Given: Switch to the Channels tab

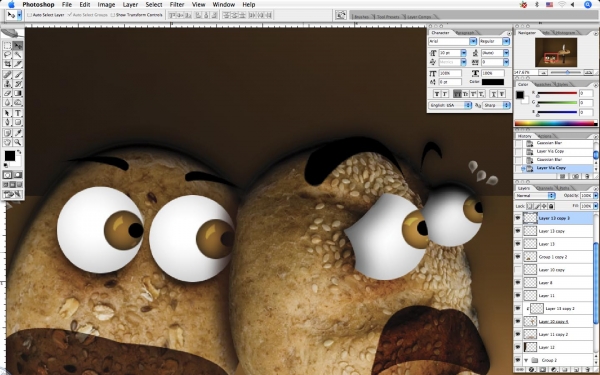Looking at the screenshot, I should tap(544, 188).
